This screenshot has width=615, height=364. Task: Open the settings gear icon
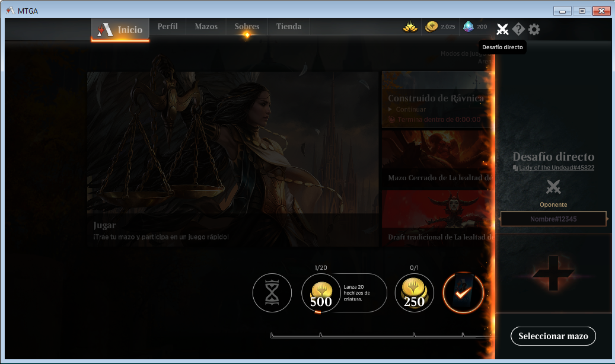(x=534, y=29)
